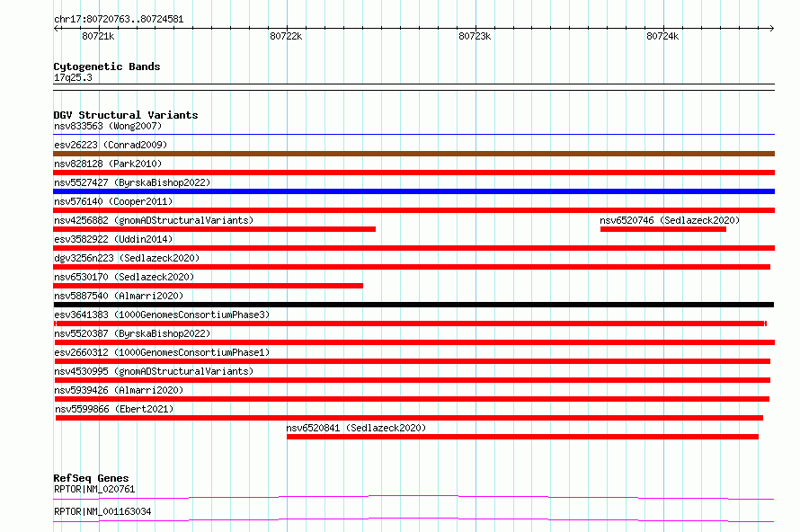Open nsv5527427 (ByrskaBishop2022) label

132,182
